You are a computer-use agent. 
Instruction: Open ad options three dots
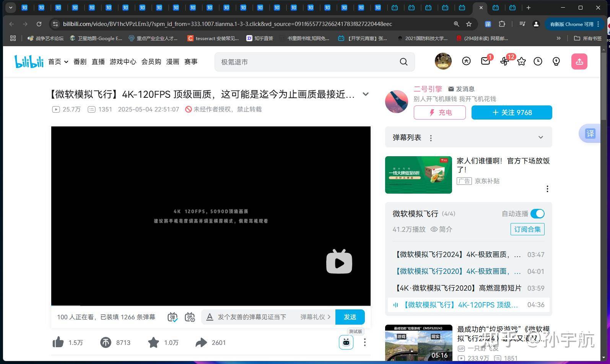pos(547,189)
